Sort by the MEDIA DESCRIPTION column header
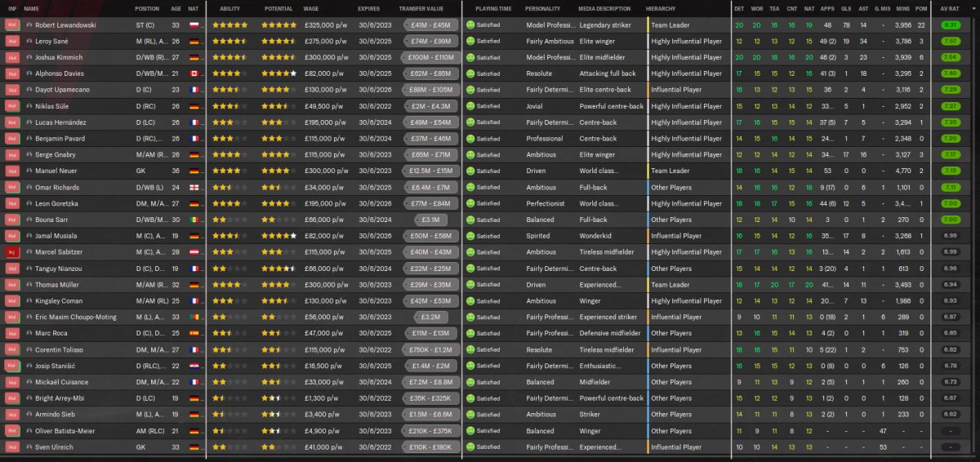This screenshot has height=462, width=980. 604,8
